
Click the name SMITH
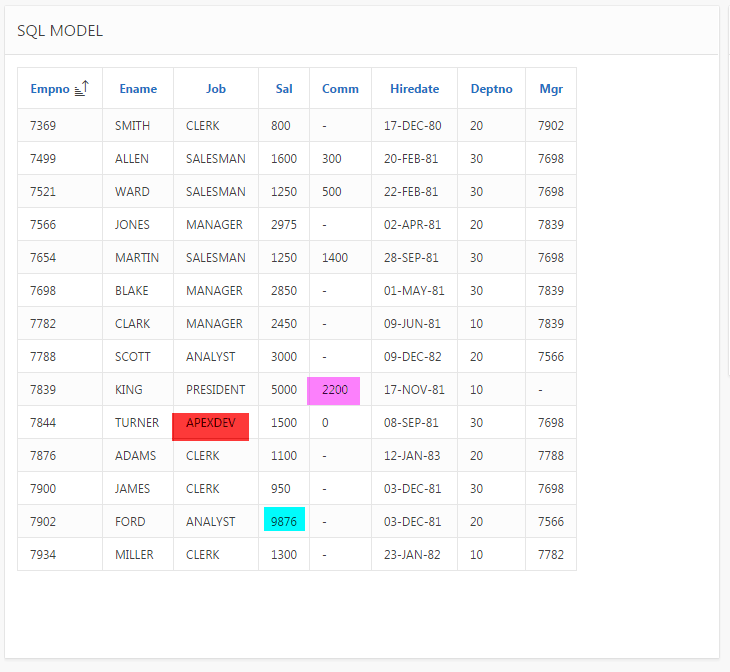coord(132,126)
